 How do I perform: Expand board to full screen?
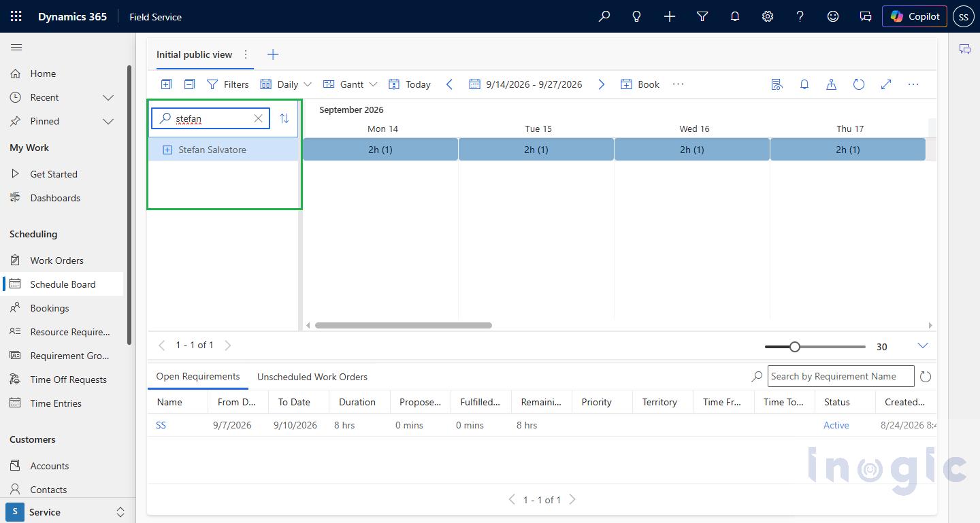(886, 84)
